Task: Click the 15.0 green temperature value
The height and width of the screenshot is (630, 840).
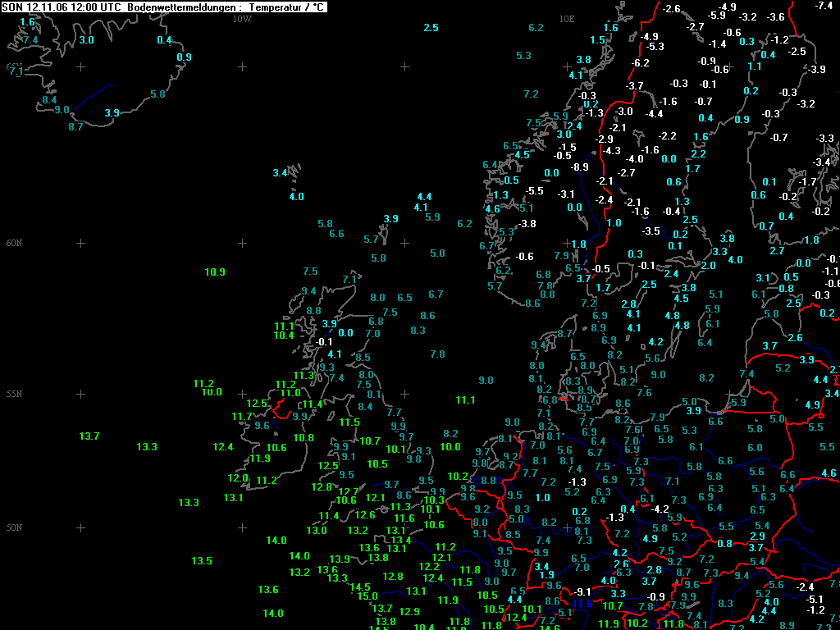Action: (x=367, y=596)
